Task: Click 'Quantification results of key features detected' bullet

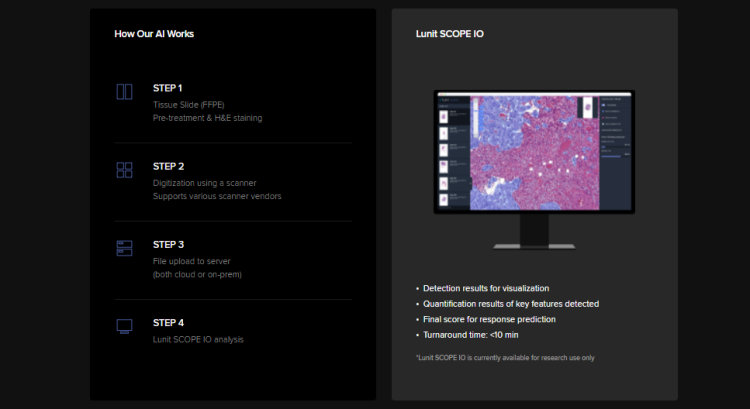Action: coord(511,304)
